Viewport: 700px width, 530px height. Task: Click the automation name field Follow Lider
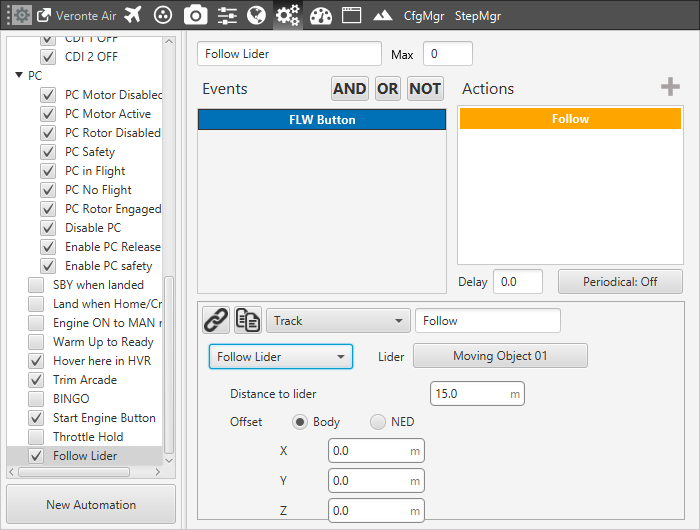pos(289,54)
